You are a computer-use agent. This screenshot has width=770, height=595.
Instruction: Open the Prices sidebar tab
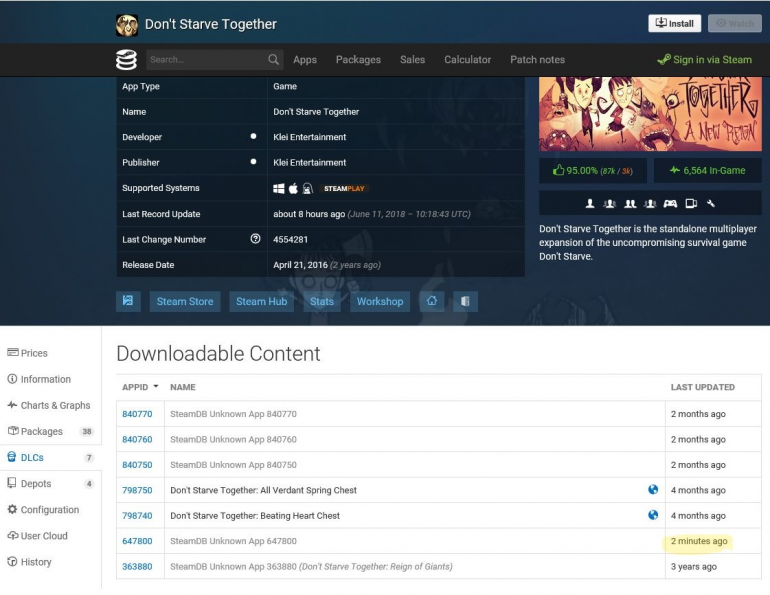tap(51, 353)
